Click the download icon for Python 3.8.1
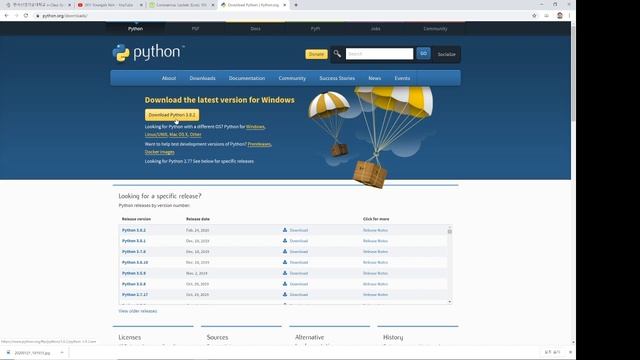Image resolution: width=640 pixels, height=360 pixels. (x=285, y=241)
